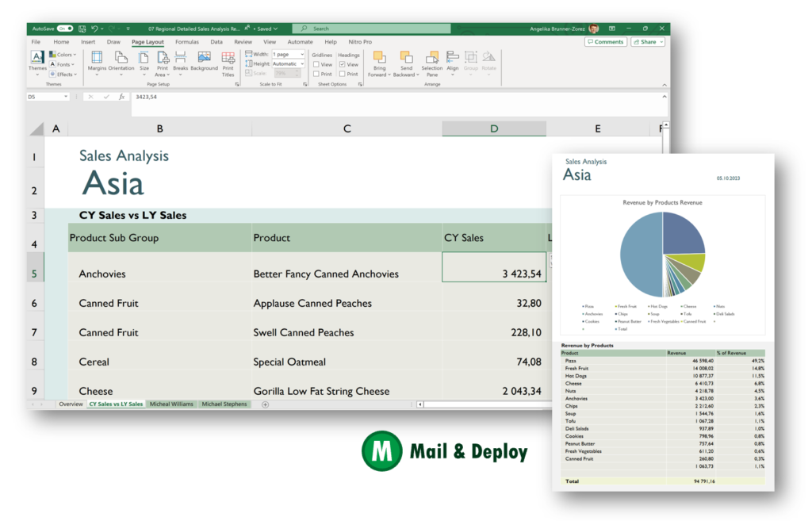Screen dimensions: 812x521
Task: Switch to the Nitro Pro tab
Action: tap(360, 42)
